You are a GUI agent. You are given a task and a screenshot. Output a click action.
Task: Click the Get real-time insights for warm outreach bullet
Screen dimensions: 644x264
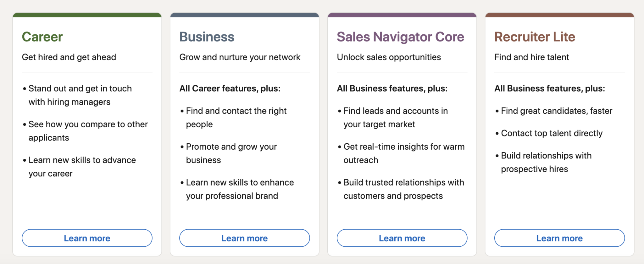coord(403,153)
